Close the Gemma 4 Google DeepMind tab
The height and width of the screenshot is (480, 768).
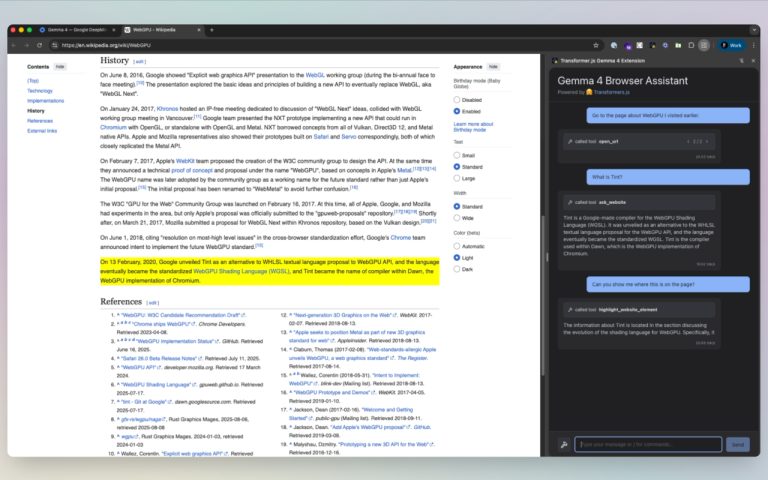click(114, 30)
